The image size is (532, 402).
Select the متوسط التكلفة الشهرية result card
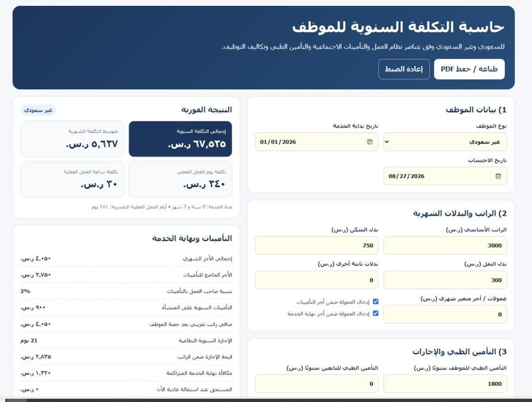72,139
